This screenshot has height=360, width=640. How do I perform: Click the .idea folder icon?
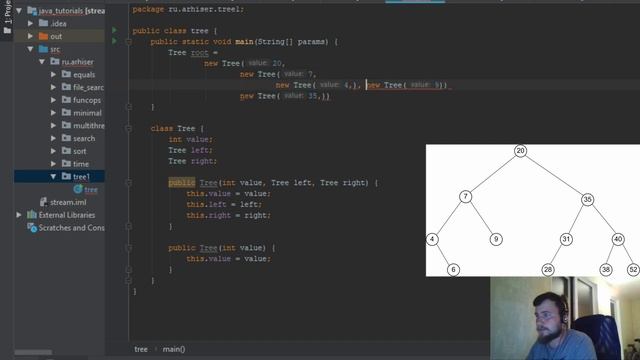tap(43, 23)
